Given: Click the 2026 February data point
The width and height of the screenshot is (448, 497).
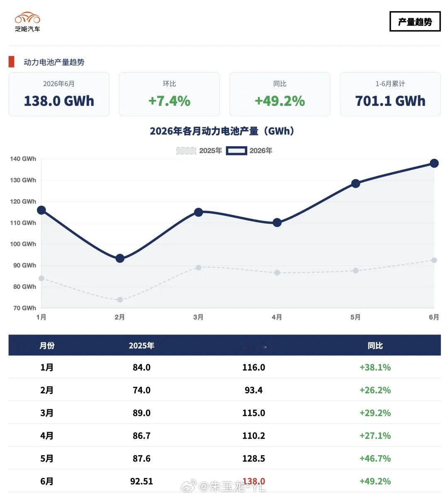Looking at the screenshot, I should [120, 258].
